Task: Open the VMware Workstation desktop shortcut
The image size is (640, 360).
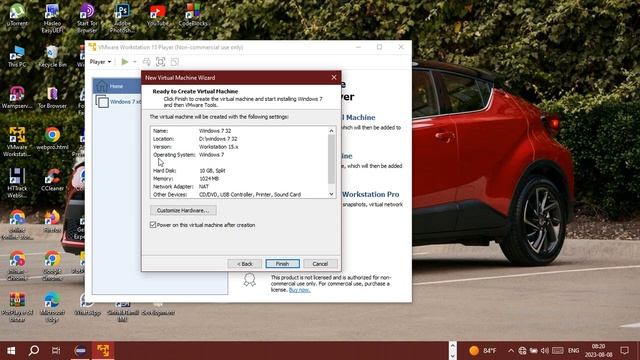Action: tap(17, 142)
